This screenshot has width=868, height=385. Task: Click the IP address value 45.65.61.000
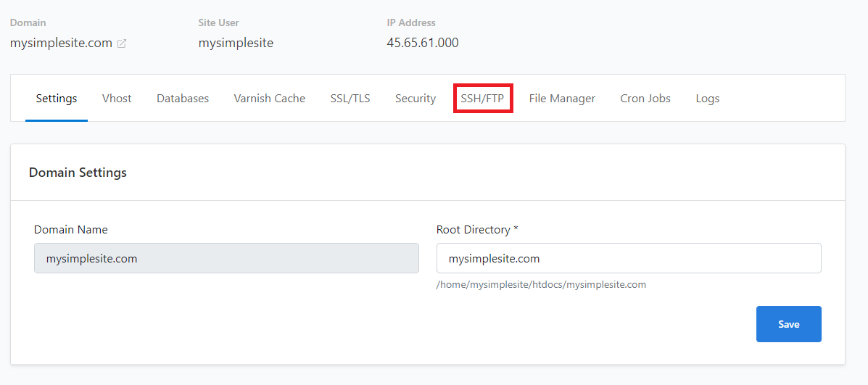click(x=423, y=43)
